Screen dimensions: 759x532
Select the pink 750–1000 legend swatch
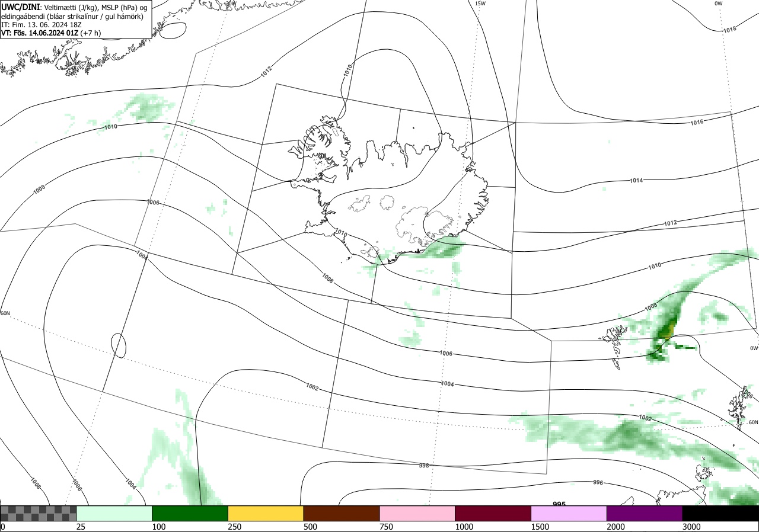click(x=417, y=513)
